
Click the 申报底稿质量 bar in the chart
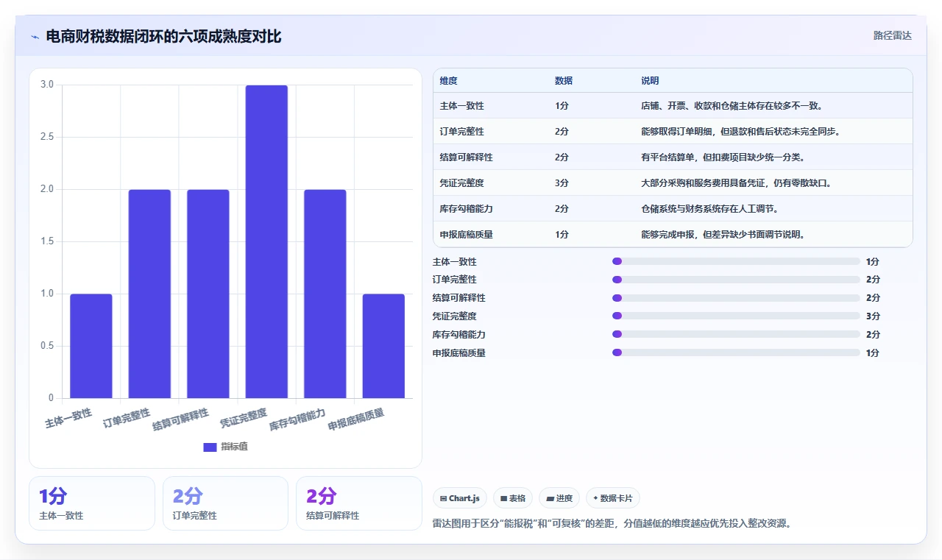383,346
